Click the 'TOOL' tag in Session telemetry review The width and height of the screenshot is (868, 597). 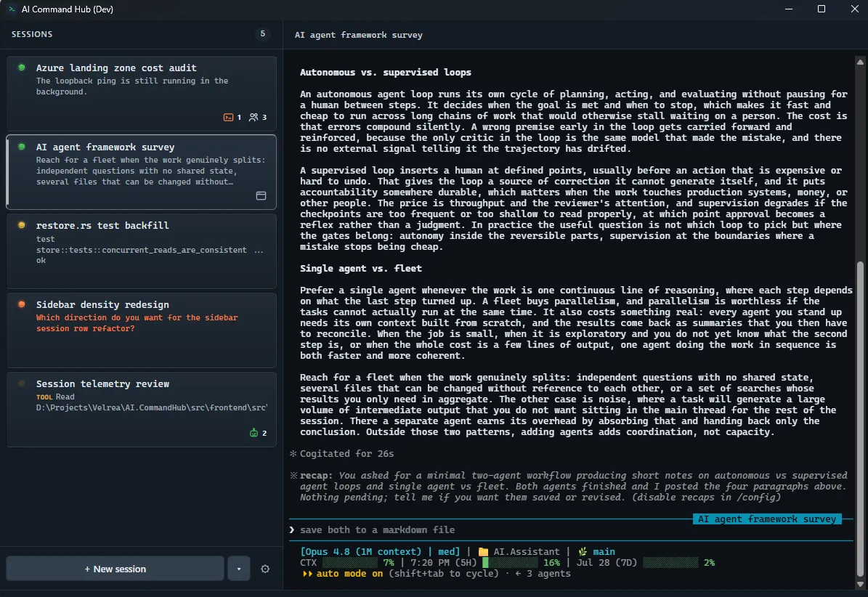(44, 397)
